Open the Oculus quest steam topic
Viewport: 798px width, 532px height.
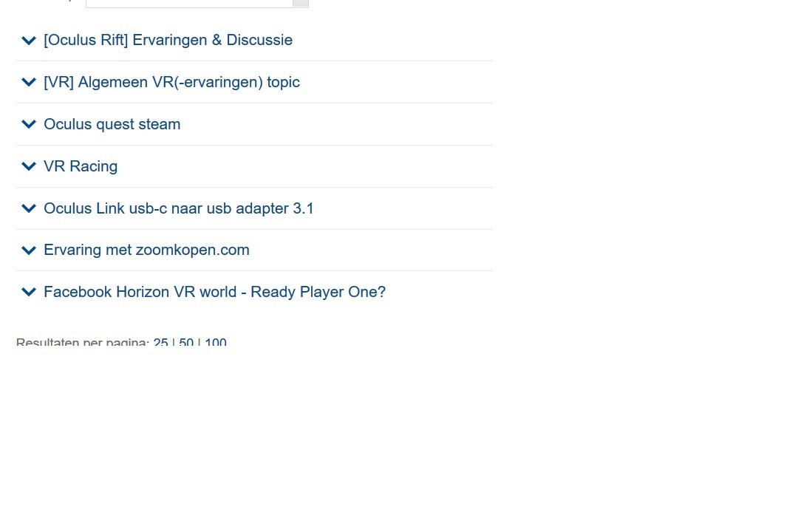112,124
